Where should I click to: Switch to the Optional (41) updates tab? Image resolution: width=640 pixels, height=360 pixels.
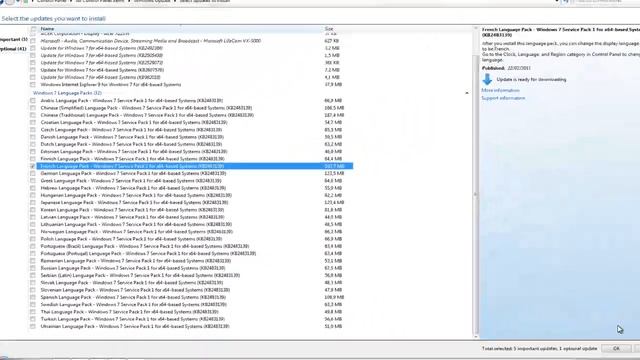pyautogui.click(x=13, y=49)
